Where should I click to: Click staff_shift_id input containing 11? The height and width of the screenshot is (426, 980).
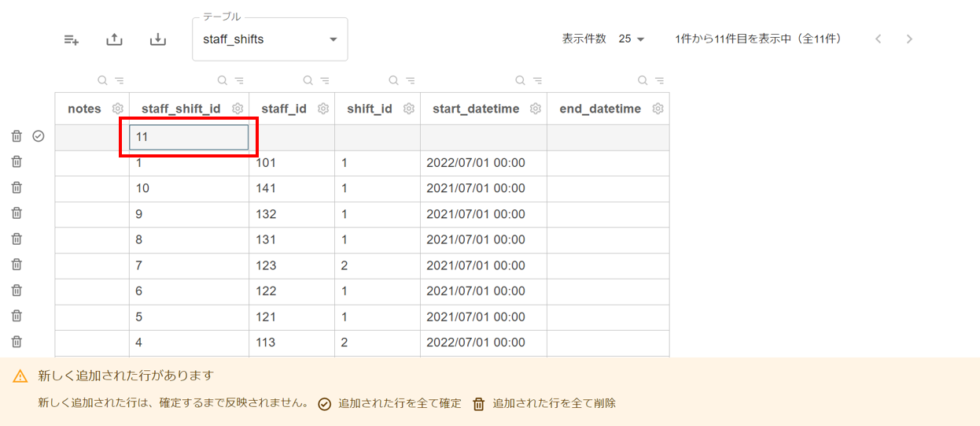[x=189, y=137]
